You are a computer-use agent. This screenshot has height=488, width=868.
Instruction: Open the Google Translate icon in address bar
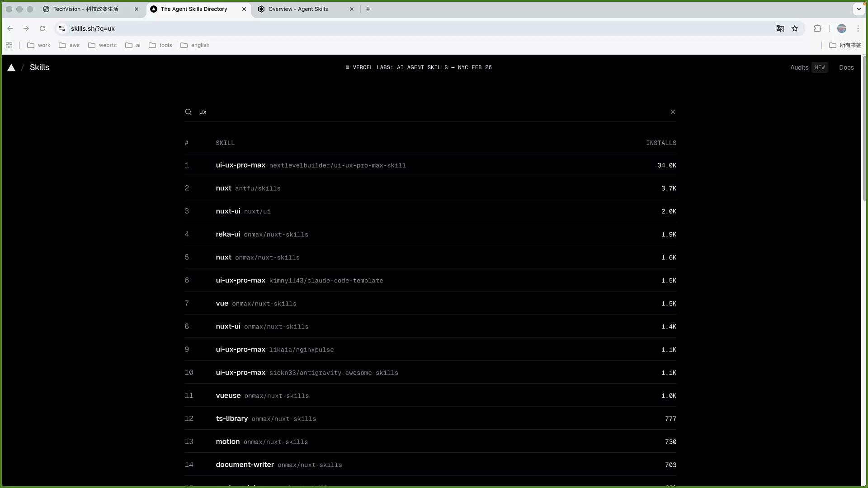pyautogui.click(x=780, y=28)
